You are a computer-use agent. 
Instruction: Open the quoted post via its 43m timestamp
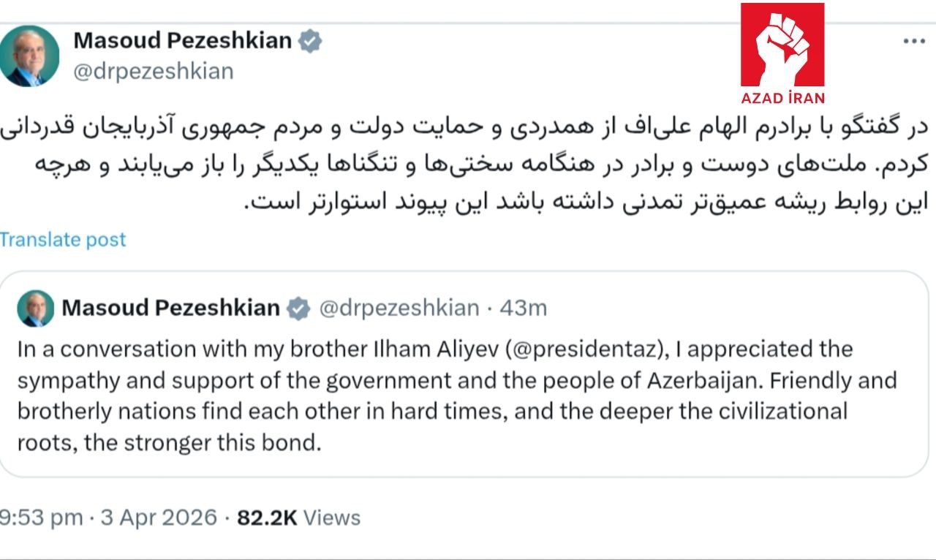click(x=524, y=309)
